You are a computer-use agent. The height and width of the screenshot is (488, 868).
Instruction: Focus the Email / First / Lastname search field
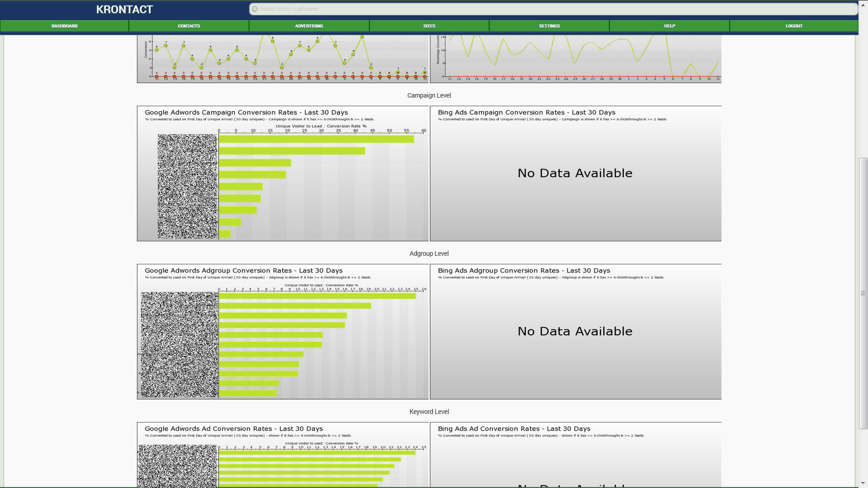553,9
